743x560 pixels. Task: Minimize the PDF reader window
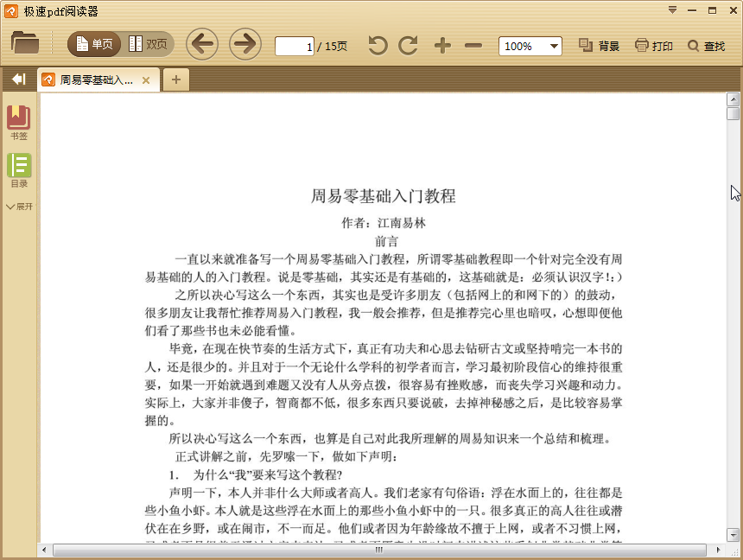point(692,10)
